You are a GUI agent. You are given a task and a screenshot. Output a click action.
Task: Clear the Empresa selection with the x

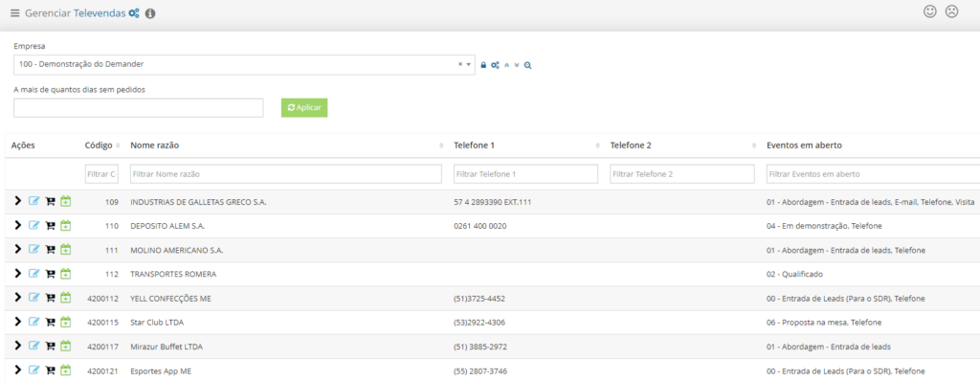(460, 64)
